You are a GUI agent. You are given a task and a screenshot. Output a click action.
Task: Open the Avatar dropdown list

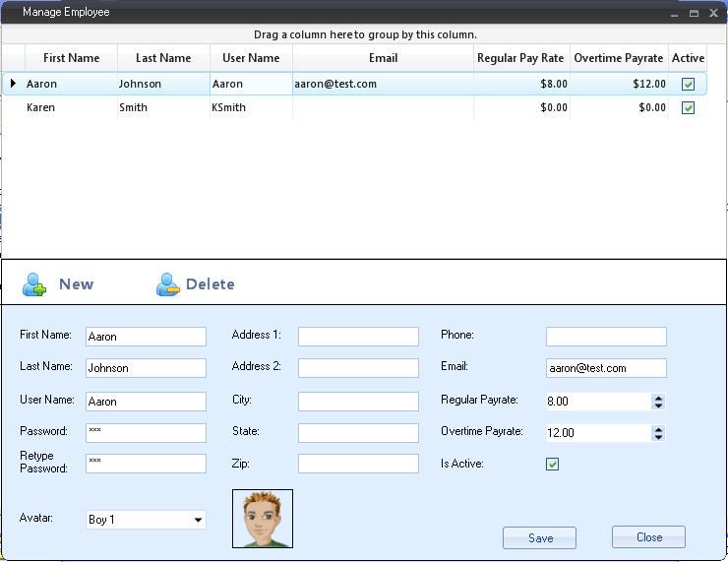click(198, 520)
